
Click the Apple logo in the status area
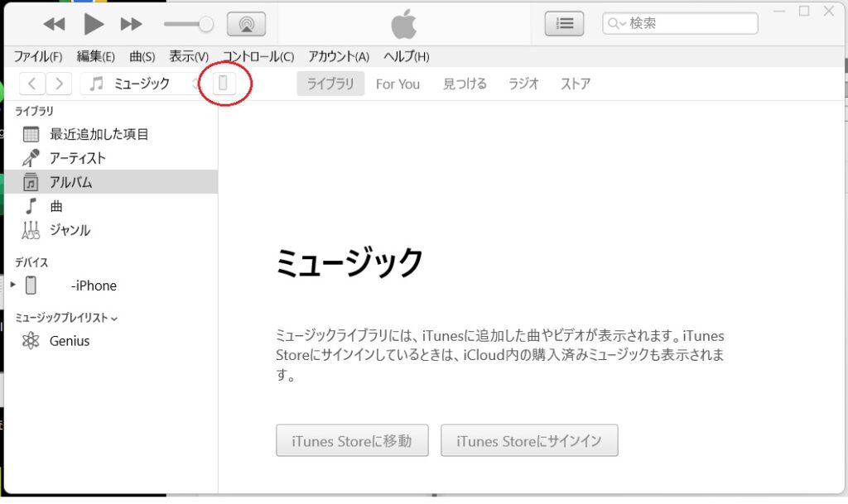(404, 24)
